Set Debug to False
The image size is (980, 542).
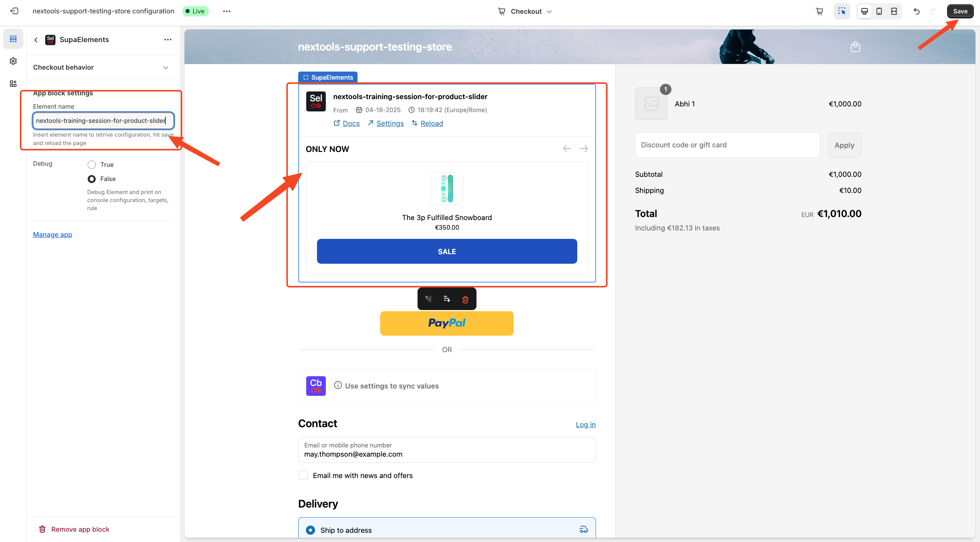click(91, 179)
